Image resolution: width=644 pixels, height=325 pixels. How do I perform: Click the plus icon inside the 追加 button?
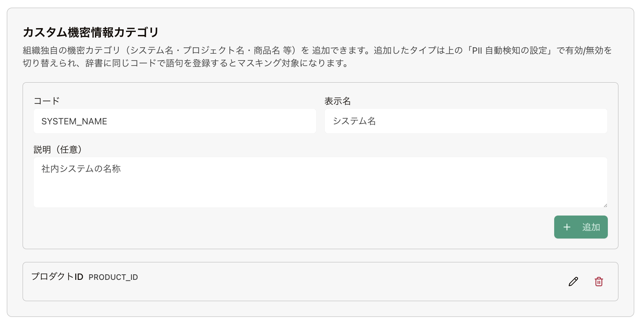567,227
